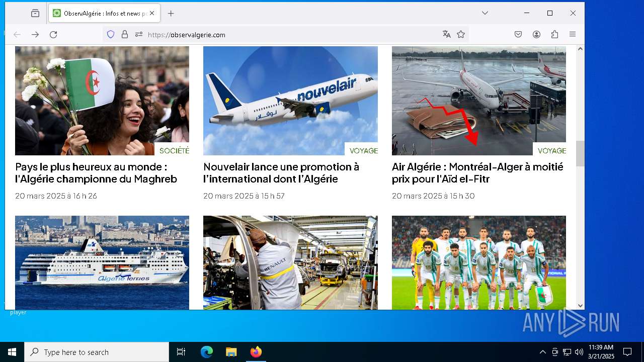Minimize the Firefox window
The image size is (644, 362).
point(527,13)
